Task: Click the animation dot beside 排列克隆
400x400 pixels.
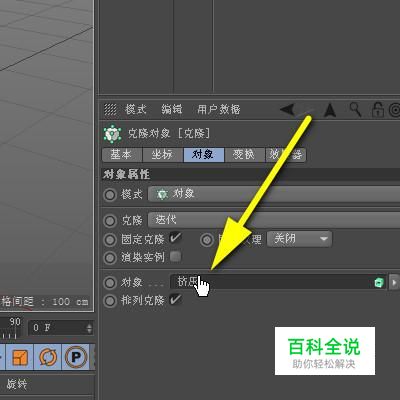Action: pyautogui.click(x=110, y=301)
